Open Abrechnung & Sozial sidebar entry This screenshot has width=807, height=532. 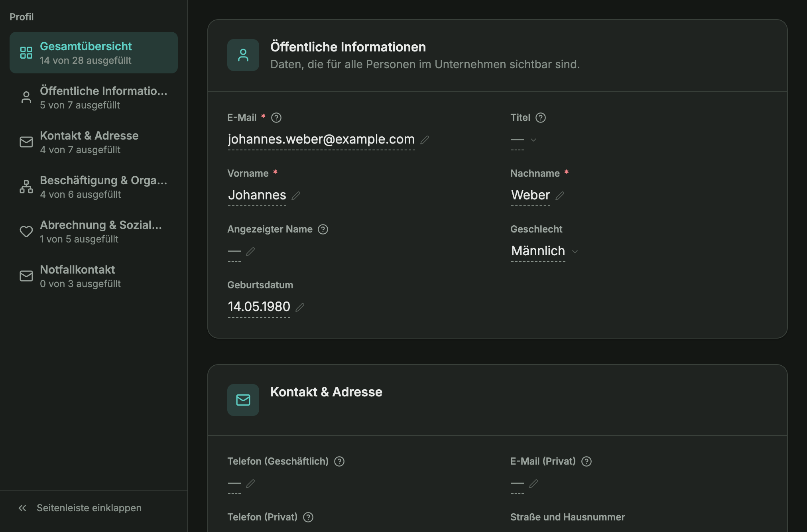click(94, 231)
